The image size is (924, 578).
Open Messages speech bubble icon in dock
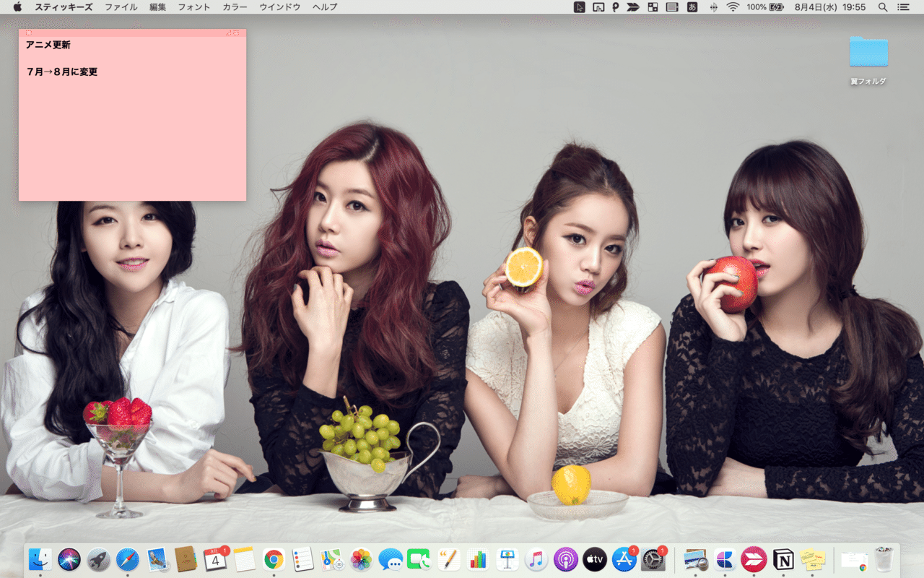pos(391,559)
